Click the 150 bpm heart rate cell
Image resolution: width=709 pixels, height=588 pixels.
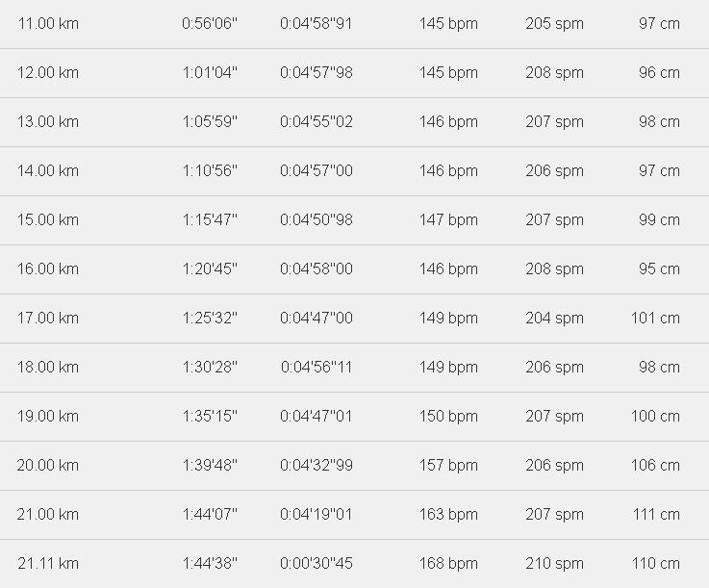point(447,416)
